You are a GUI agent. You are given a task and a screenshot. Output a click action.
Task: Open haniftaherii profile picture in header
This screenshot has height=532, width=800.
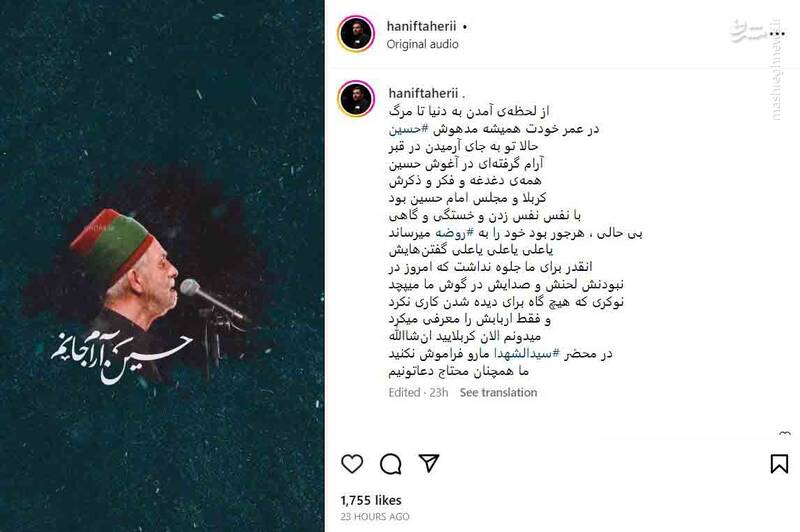[356, 34]
